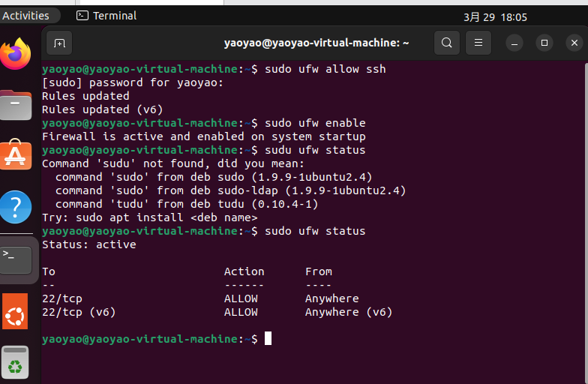Click 'Firewall is active and enabled' line

click(x=204, y=136)
